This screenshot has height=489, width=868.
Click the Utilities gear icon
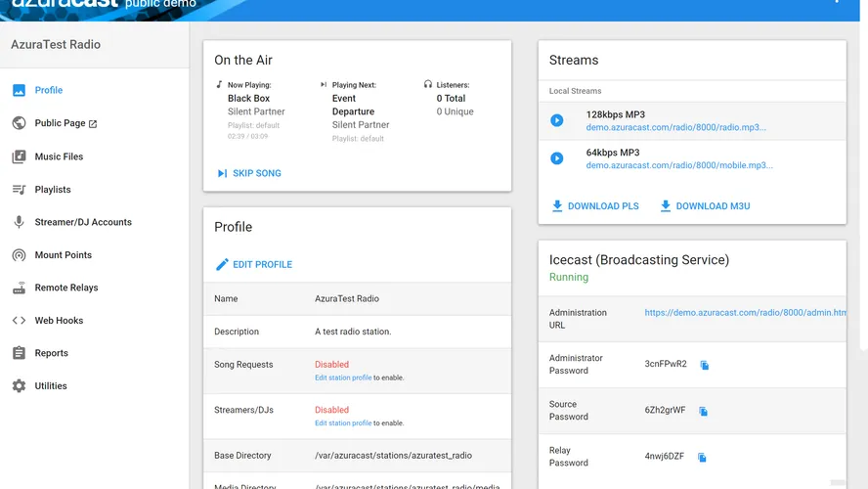(x=19, y=386)
